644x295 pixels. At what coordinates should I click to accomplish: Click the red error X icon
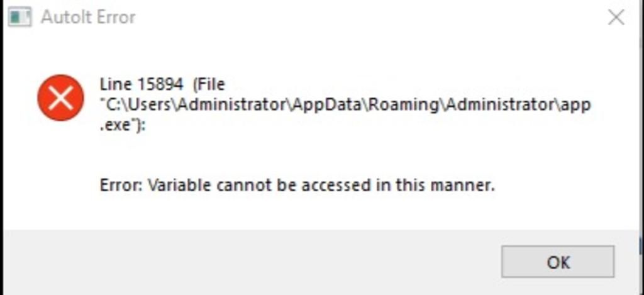pos(60,97)
